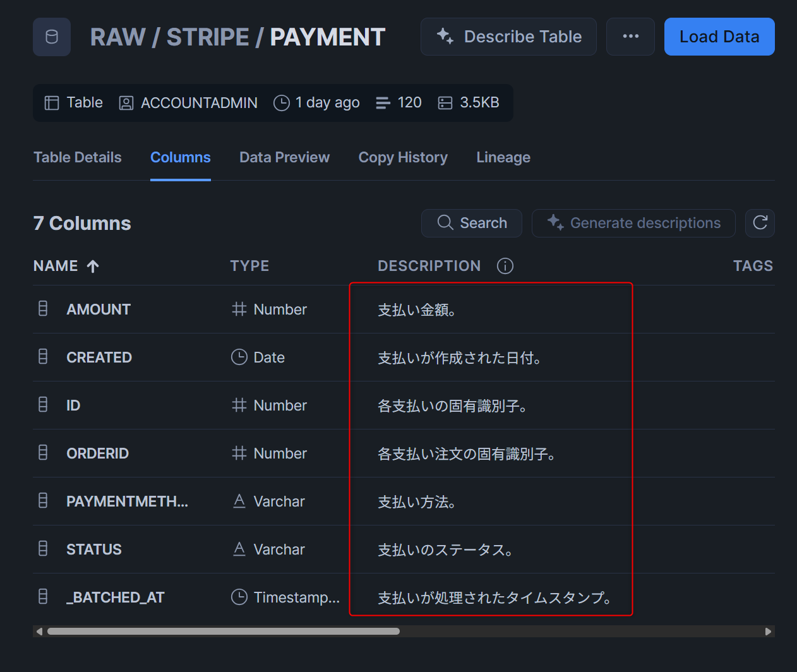Viewport: 797px width, 672px height.
Task: Click the _BATCHED_AT description 支払いが処理されたタイムスタンプ。
Action: pyautogui.click(x=494, y=597)
